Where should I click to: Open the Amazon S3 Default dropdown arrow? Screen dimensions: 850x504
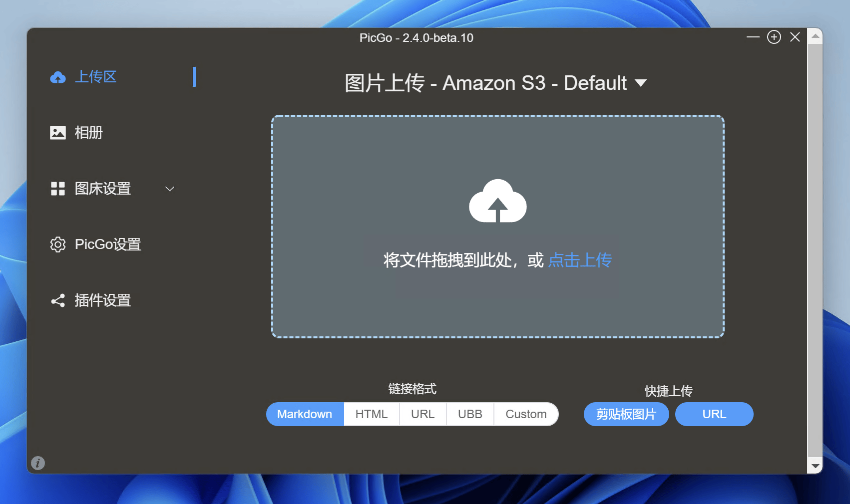coord(641,83)
